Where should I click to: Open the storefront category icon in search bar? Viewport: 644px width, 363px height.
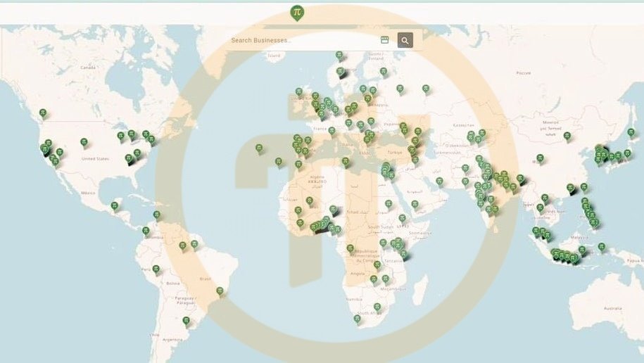[x=384, y=40]
